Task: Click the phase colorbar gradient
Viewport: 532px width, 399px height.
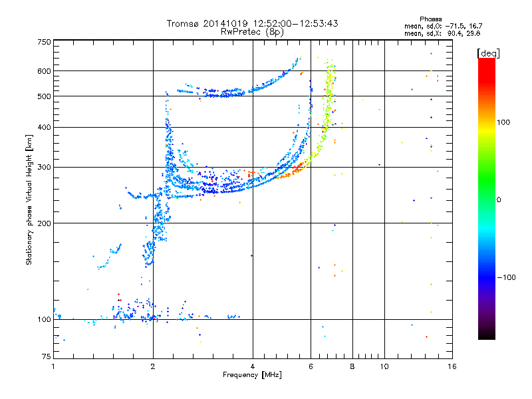Action: coord(487,198)
